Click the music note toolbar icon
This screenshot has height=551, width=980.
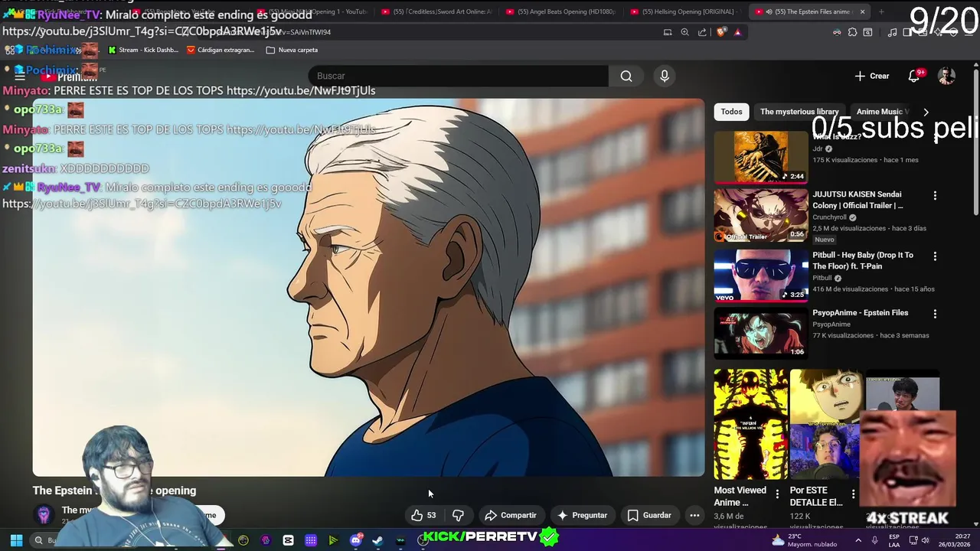(x=892, y=32)
